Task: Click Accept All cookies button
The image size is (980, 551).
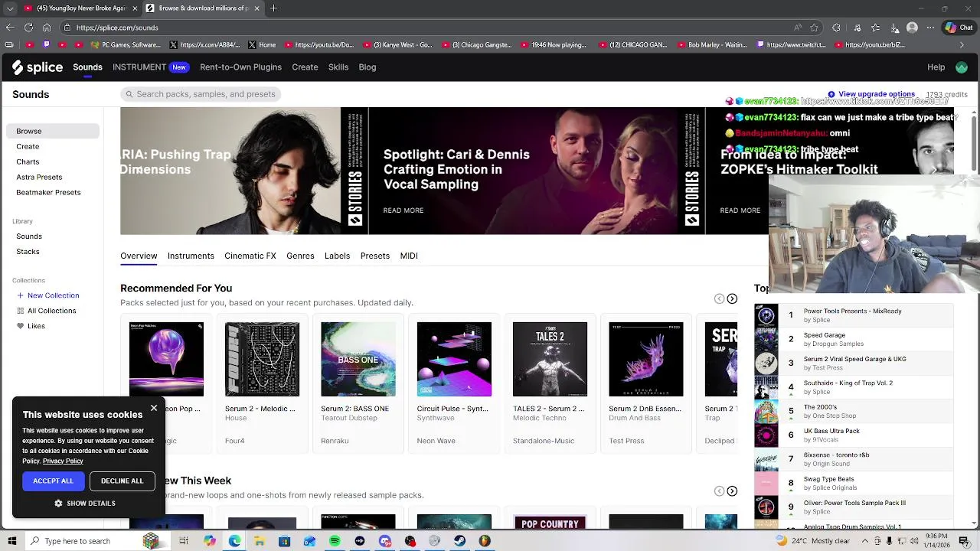Action: coord(54,481)
